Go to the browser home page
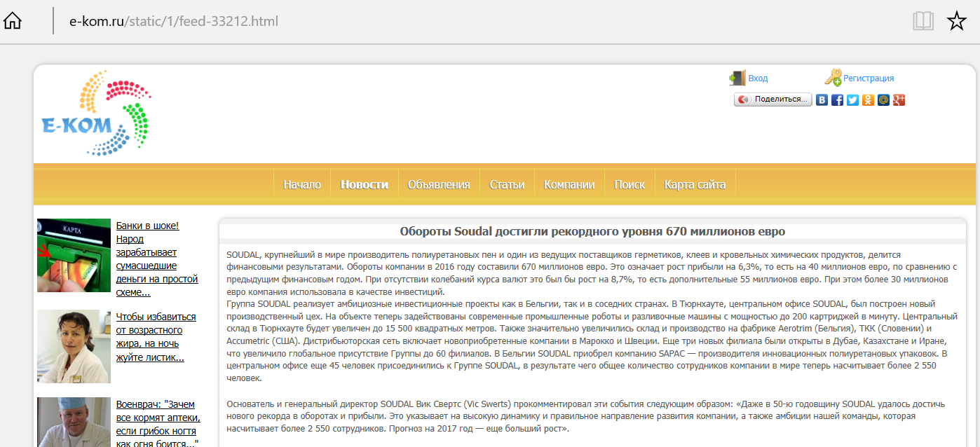The image size is (980, 447). [x=13, y=21]
